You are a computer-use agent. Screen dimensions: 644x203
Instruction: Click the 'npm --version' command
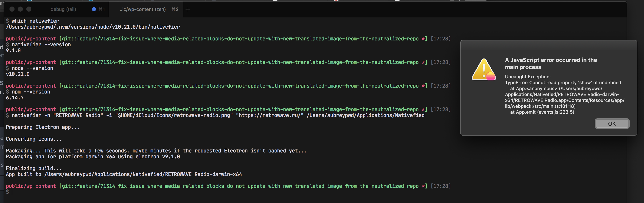click(31, 92)
